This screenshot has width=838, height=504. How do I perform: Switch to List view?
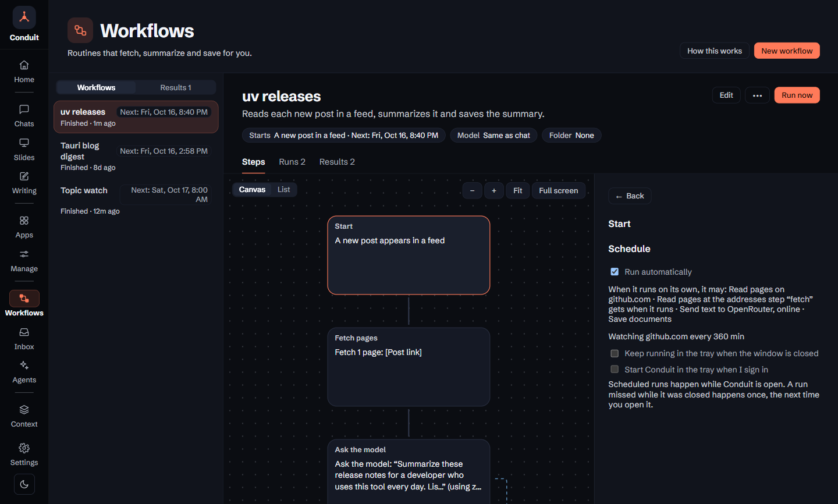[x=283, y=190]
